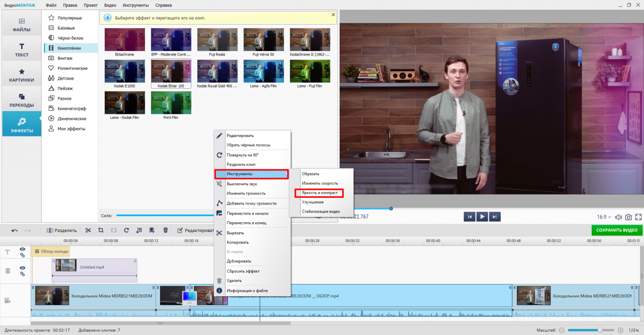The height and width of the screenshot is (335, 644).
Task: Click the speaker volume icon under preview
Action: (x=618, y=217)
